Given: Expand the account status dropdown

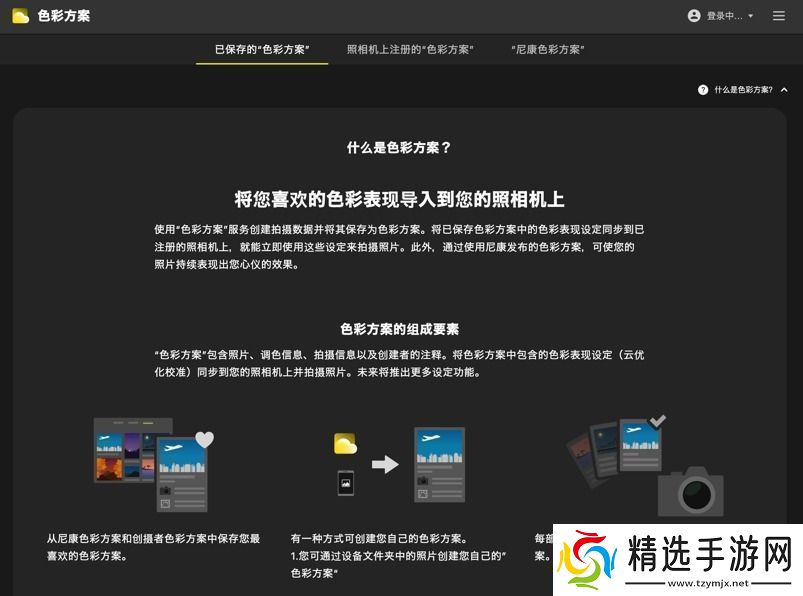Looking at the screenshot, I should coord(752,15).
